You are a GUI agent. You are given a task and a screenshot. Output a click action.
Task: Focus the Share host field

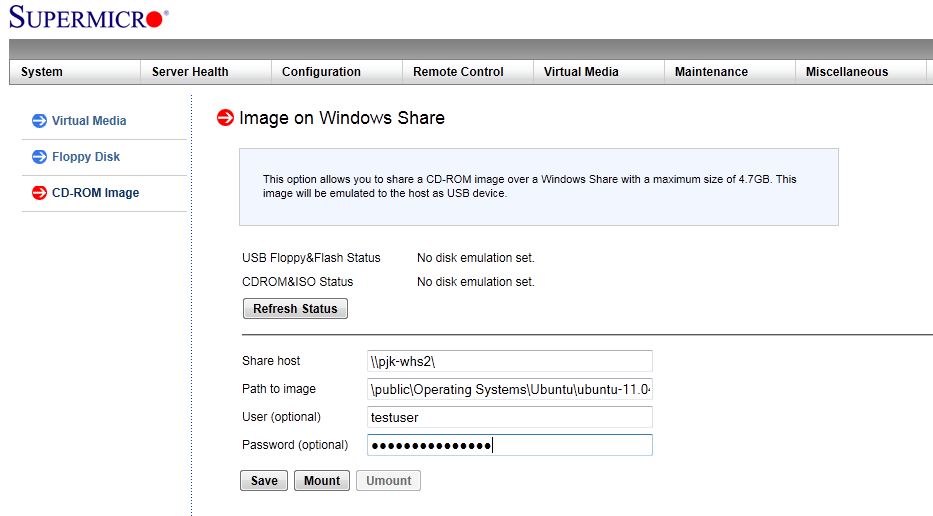click(510, 361)
